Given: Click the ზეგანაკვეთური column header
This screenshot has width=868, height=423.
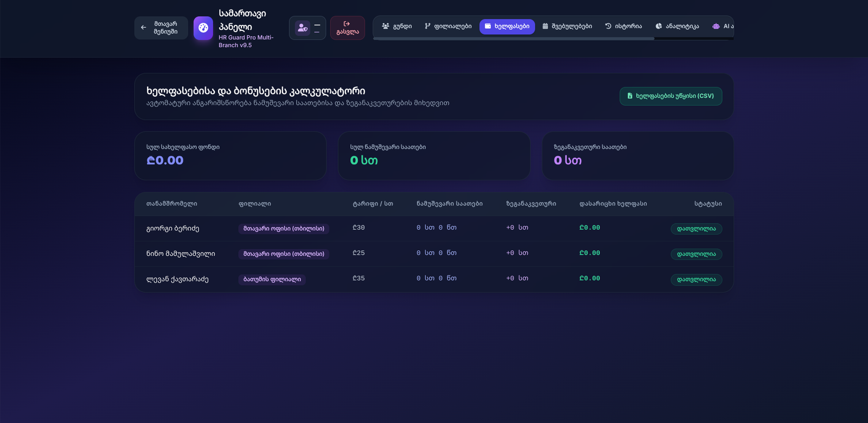Looking at the screenshot, I should [x=531, y=204].
